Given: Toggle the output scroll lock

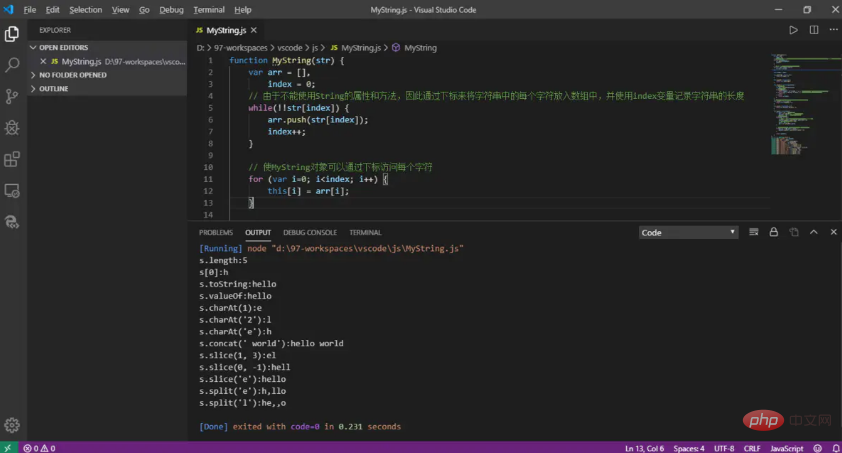Looking at the screenshot, I should 772,232.
